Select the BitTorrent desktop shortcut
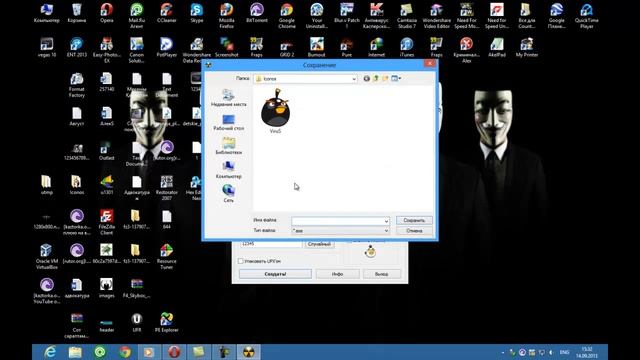Image resolution: width=640 pixels, height=360 pixels. click(257, 13)
